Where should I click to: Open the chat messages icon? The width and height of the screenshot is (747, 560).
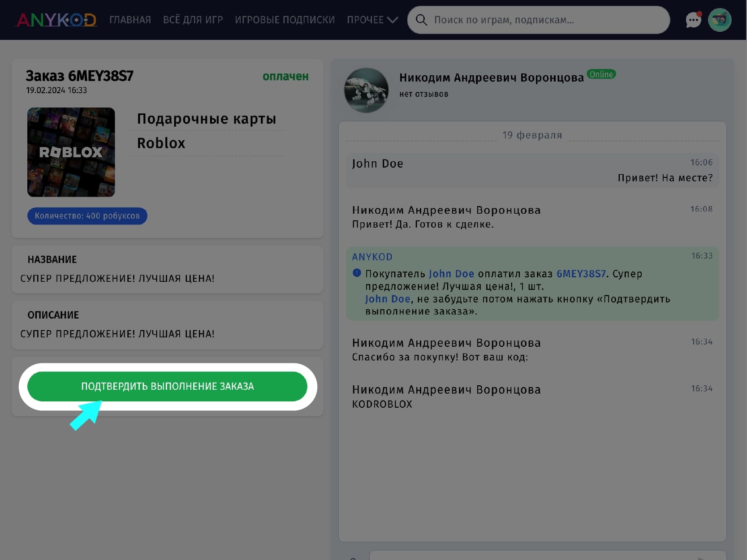pyautogui.click(x=693, y=20)
